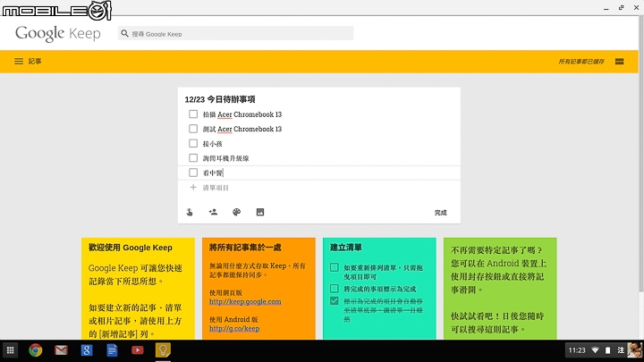Tick the 詢問耳機升級線 checkbox
The height and width of the screenshot is (362, 644).
pyautogui.click(x=193, y=158)
